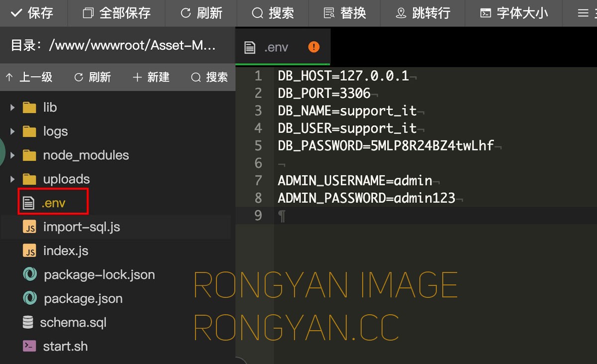Refresh the file list with the sidebar 刷新
This screenshot has width=597, height=364.
(x=93, y=77)
